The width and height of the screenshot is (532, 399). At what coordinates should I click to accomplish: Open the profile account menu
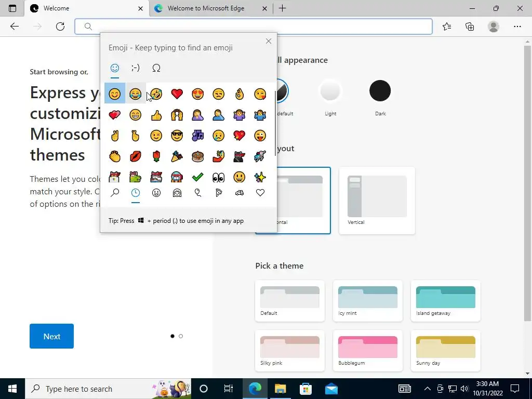click(x=494, y=26)
